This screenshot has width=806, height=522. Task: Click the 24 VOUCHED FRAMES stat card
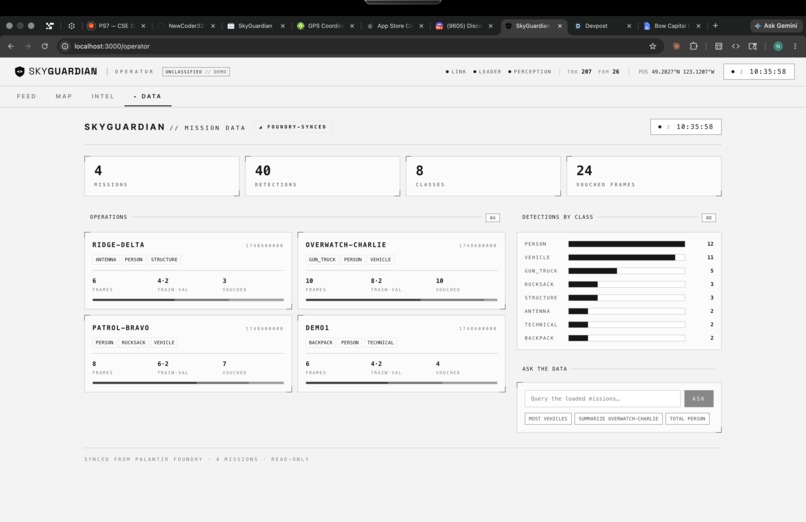pos(644,176)
